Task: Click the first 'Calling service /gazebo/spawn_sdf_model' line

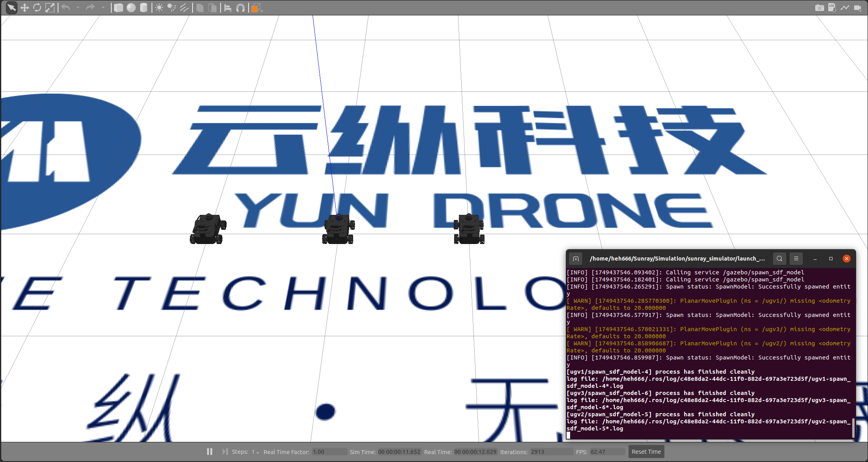Action: pyautogui.click(x=685, y=272)
